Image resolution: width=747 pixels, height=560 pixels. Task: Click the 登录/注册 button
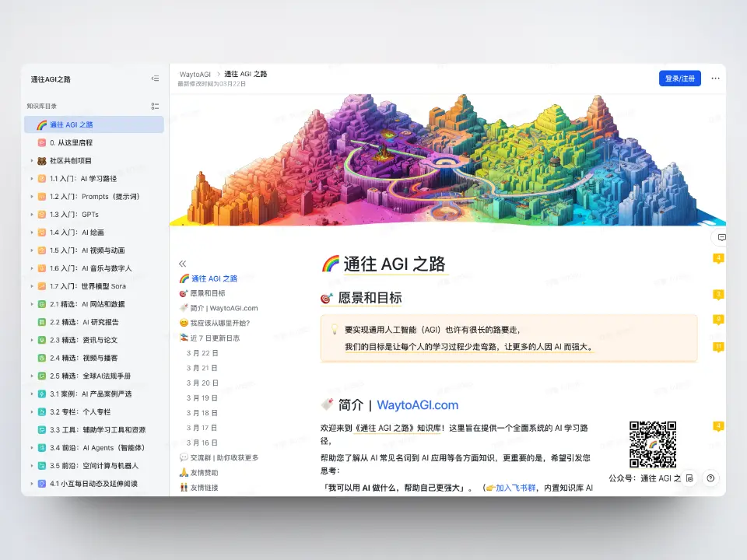pyautogui.click(x=679, y=79)
